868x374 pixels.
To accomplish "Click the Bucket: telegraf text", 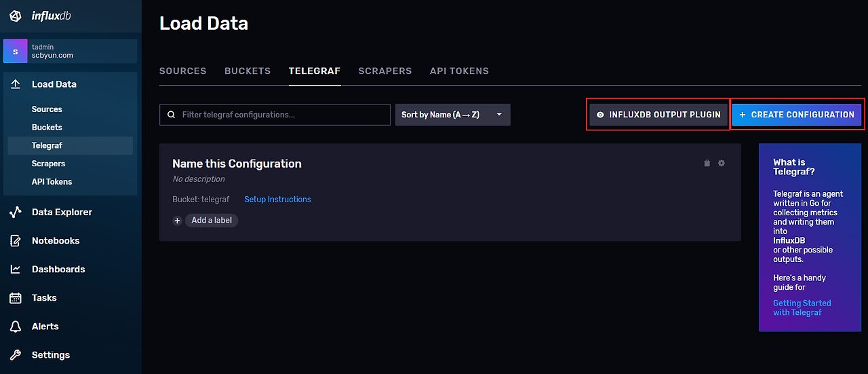I will pyautogui.click(x=201, y=200).
